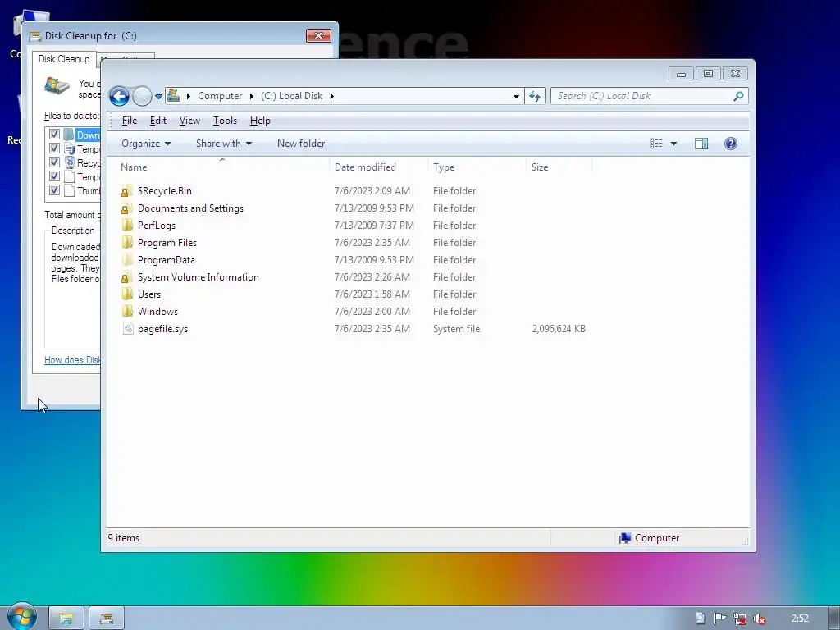Select the Program Files folder icon
This screenshot has width=840, height=630.
pyautogui.click(x=127, y=243)
